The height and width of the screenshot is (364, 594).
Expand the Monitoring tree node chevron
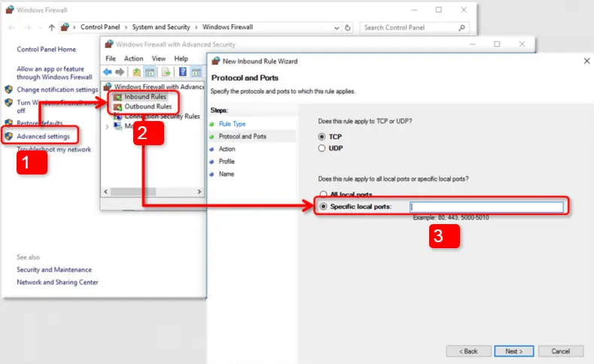107,127
